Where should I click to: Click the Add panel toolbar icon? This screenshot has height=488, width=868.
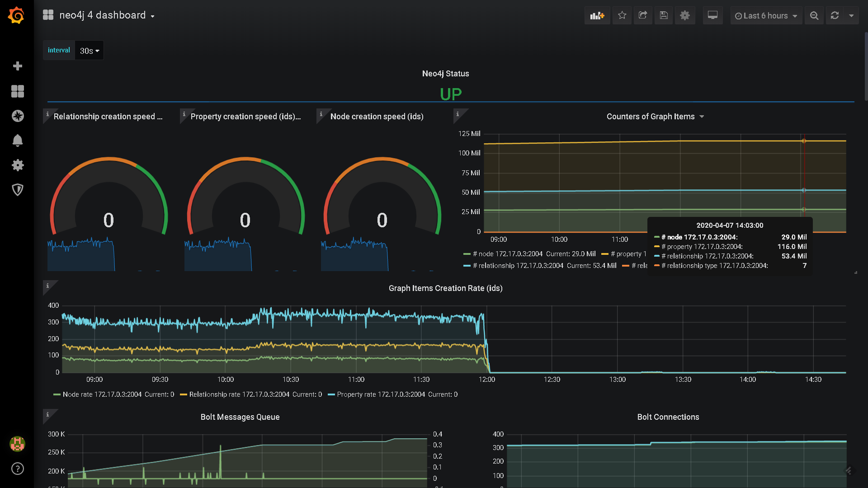(x=597, y=16)
